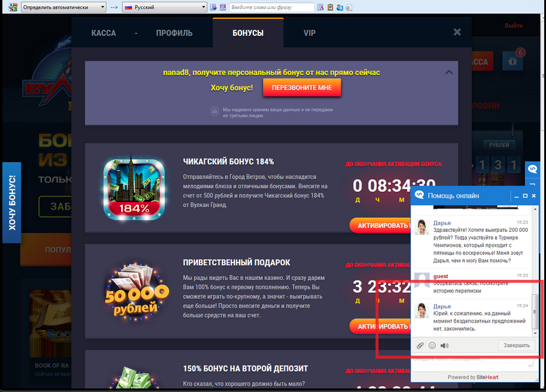Screen dimensions: 546x392
Task: Click the ПРИВЕТСТВЕННЫЙ ПОДАРОК heading
Action: (x=236, y=262)
